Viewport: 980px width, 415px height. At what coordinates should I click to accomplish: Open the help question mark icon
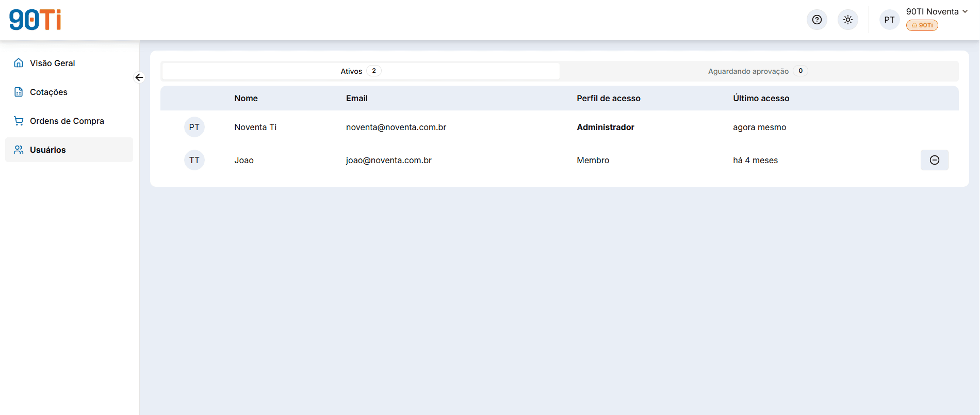point(817,20)
